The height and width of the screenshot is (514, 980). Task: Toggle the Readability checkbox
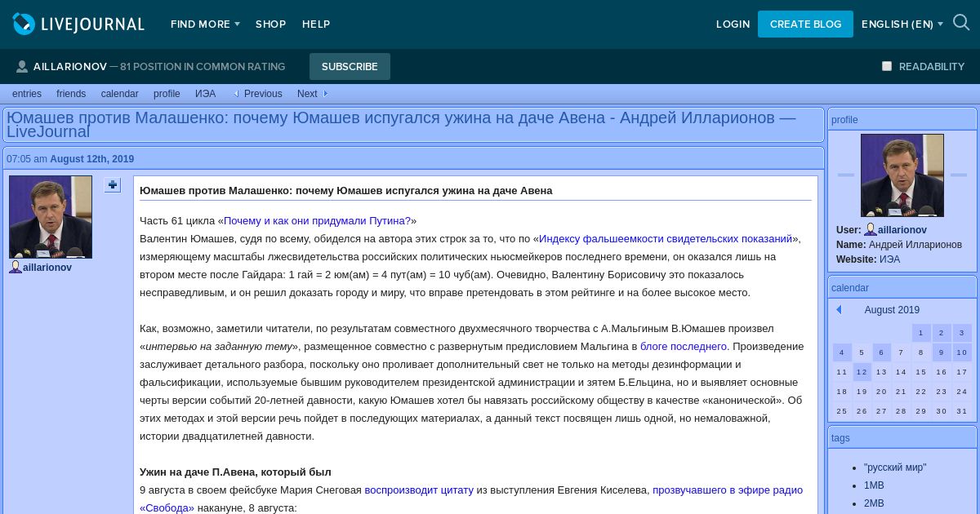point(887,66)
